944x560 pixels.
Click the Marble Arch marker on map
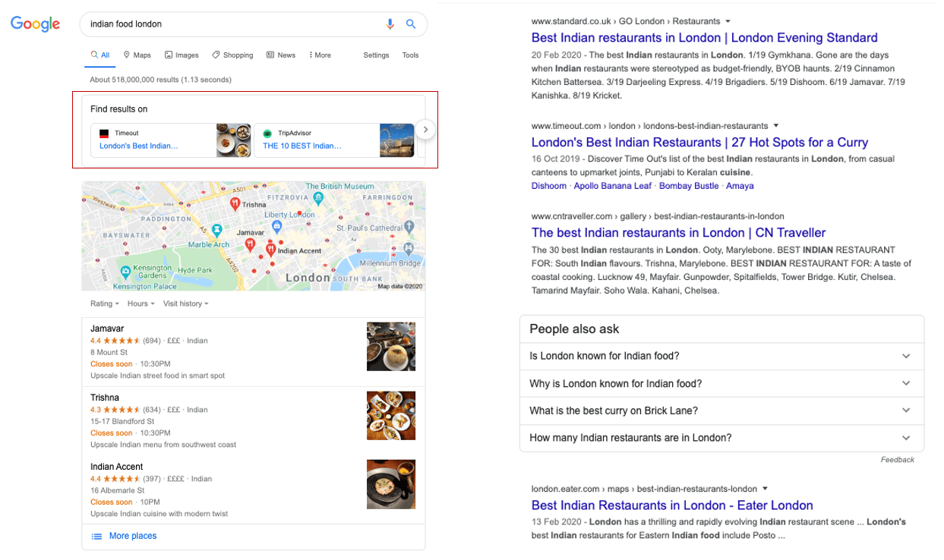[x=217, y=229]
